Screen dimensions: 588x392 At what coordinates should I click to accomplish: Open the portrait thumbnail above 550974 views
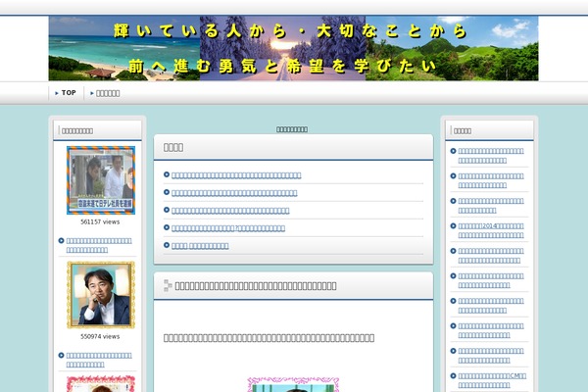click(x=101, y=295)
